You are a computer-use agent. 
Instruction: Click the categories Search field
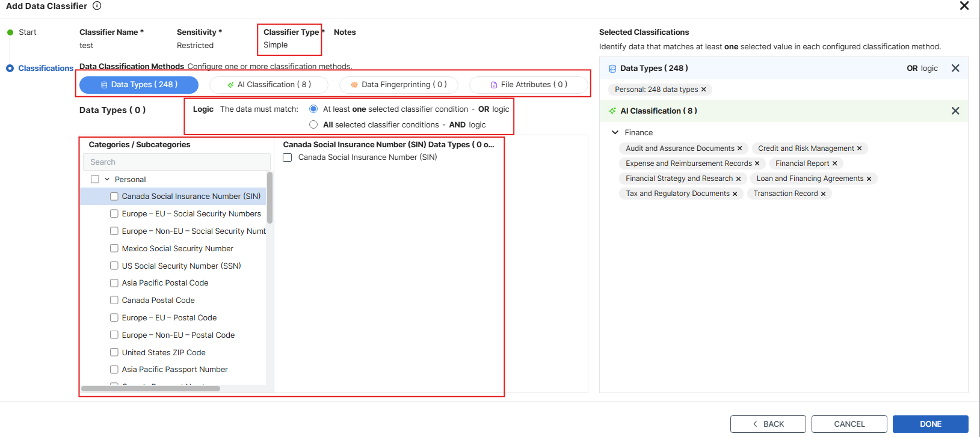(x=176, y=162)
